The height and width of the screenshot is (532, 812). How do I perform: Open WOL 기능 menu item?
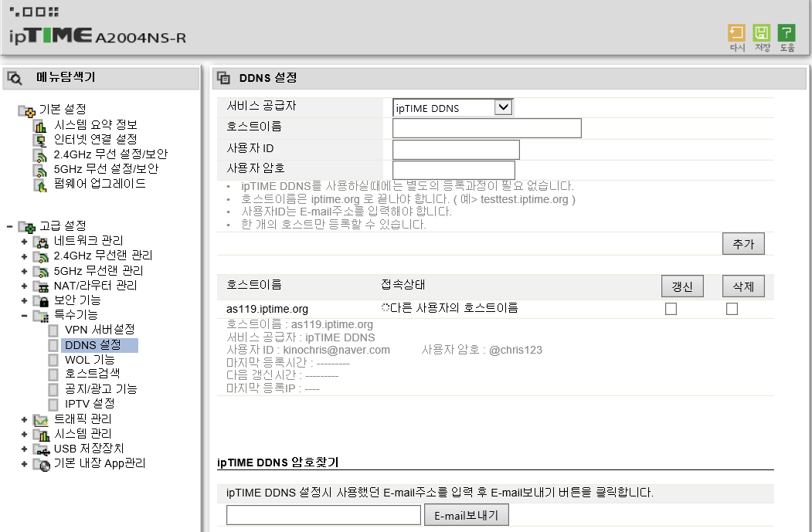click(90, 360)
